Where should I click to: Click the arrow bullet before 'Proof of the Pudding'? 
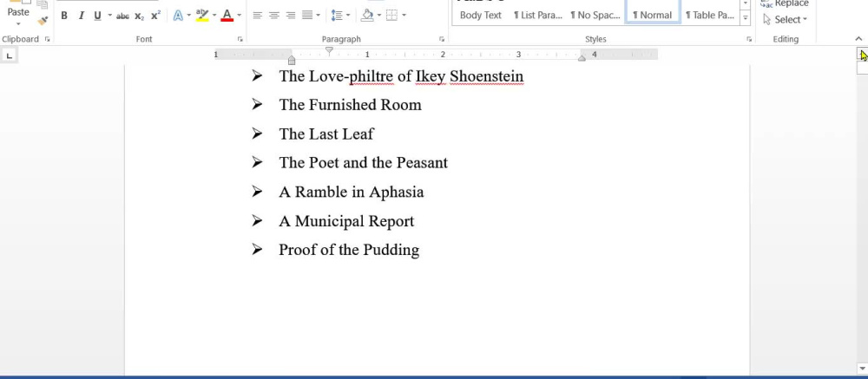(x=257, y=250)
